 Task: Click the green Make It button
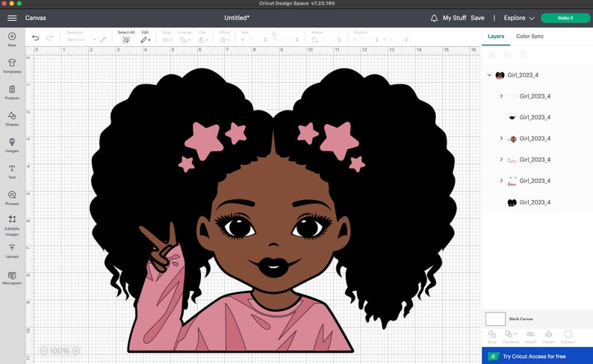[565, 18]
